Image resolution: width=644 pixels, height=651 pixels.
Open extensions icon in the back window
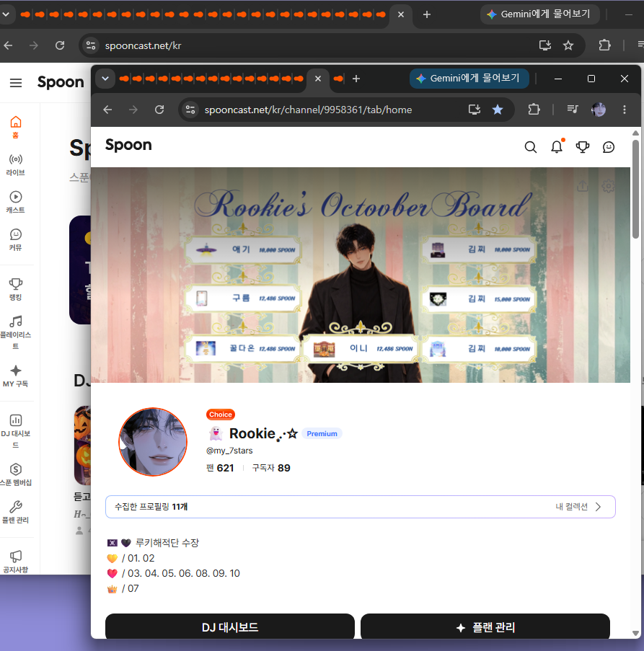pyautogui.click(x=604, y=45)
